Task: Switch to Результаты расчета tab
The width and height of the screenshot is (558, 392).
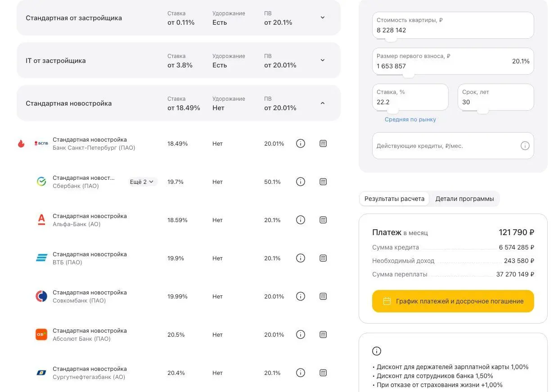Action: [394, 199]
